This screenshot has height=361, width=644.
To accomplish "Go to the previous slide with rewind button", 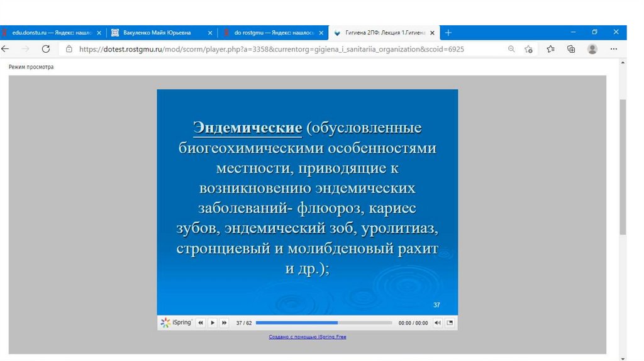I will click(201, 323).
